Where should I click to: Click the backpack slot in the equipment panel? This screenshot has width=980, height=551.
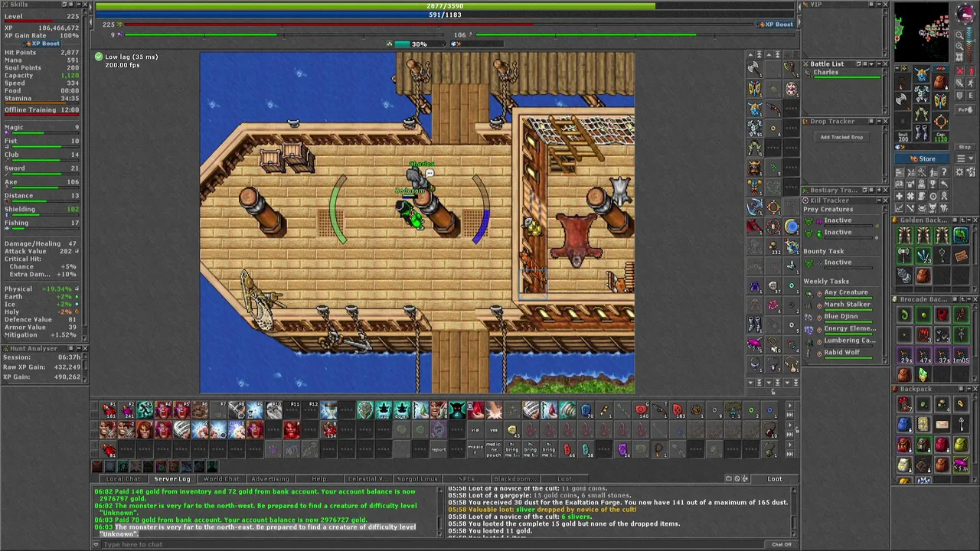coord(941,82)
